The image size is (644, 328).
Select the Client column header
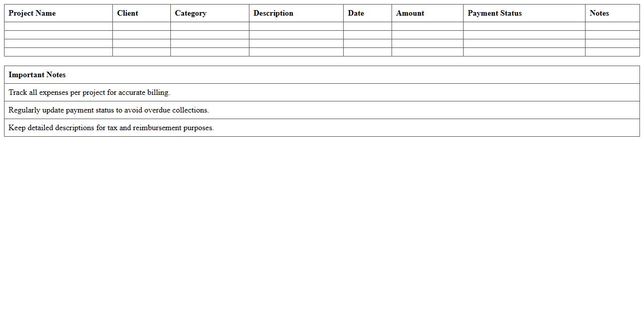[x=127, y=13]
